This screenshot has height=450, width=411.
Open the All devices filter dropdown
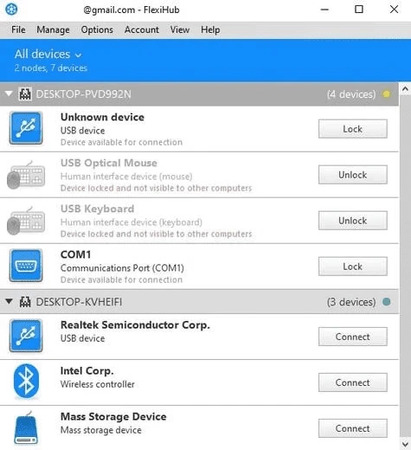(x=48, y=54)
